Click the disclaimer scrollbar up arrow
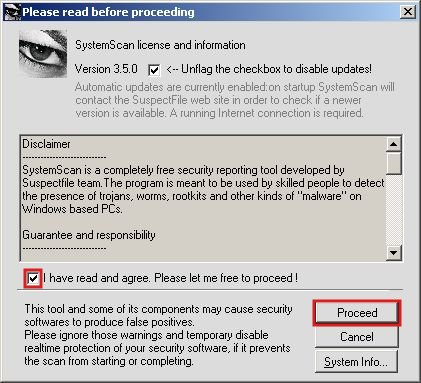Screen dimensions: 421x383 point(394,144)
